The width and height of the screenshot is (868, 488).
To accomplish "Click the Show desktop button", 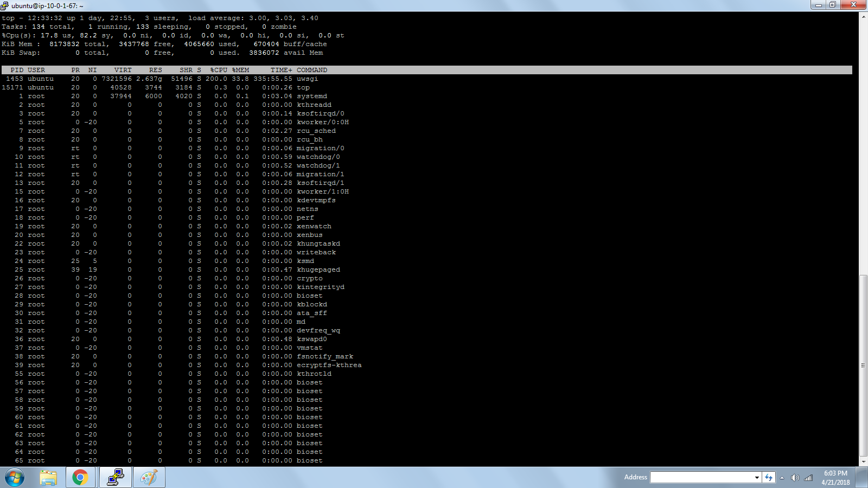I will click(861, 478).
